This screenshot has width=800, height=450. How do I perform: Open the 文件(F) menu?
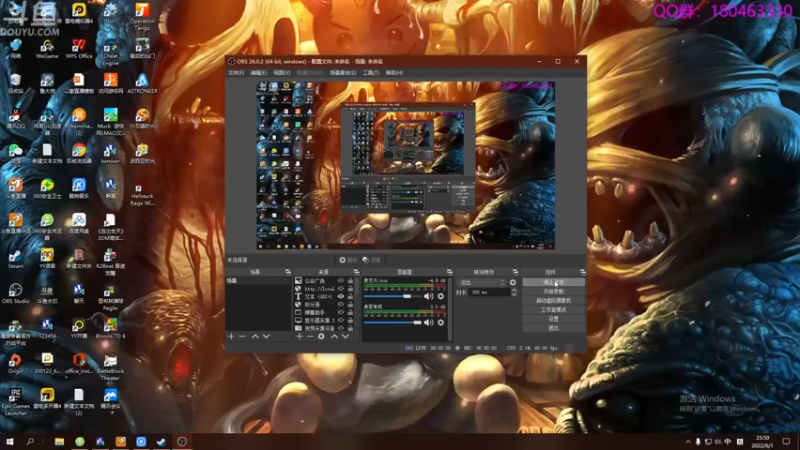click(x=236, y=73)
